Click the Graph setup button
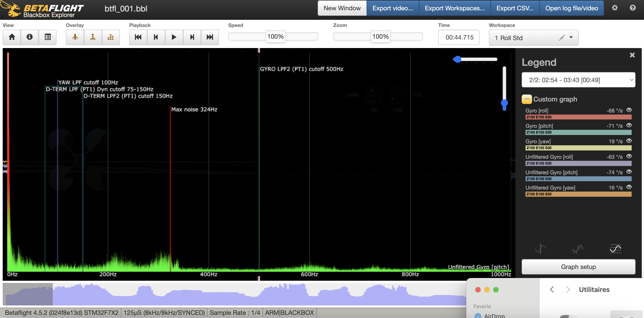 tap(578, 267)
